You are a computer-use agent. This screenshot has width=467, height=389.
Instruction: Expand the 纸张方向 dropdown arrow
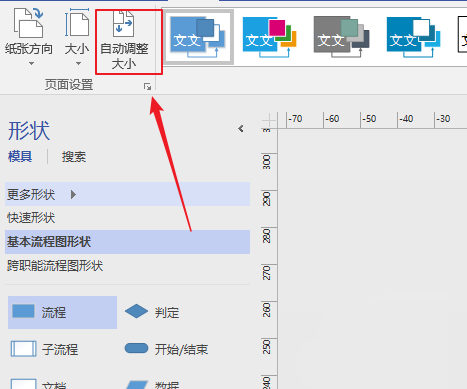(31, 63)
